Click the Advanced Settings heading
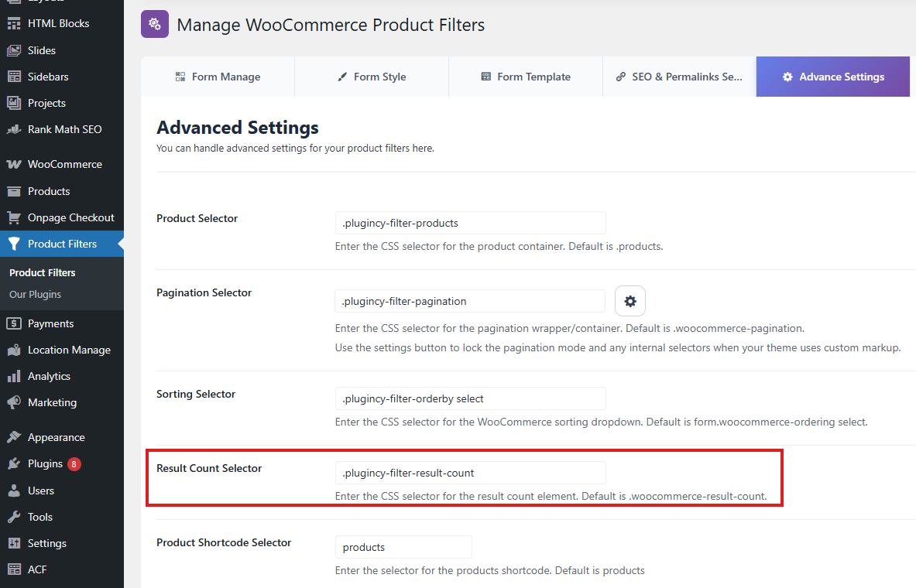 coord(238,128)
